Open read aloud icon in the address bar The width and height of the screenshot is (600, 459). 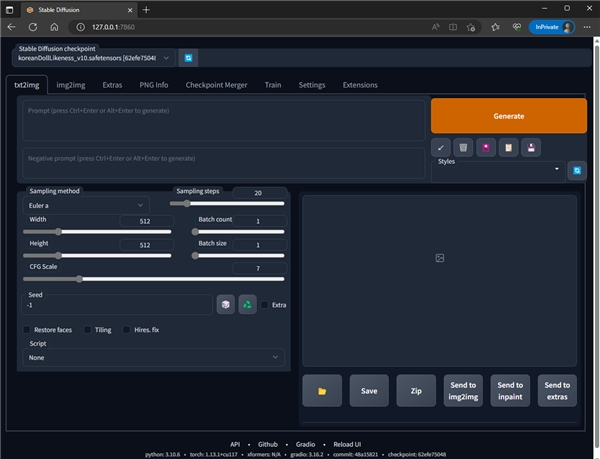[x=435, y=27]
